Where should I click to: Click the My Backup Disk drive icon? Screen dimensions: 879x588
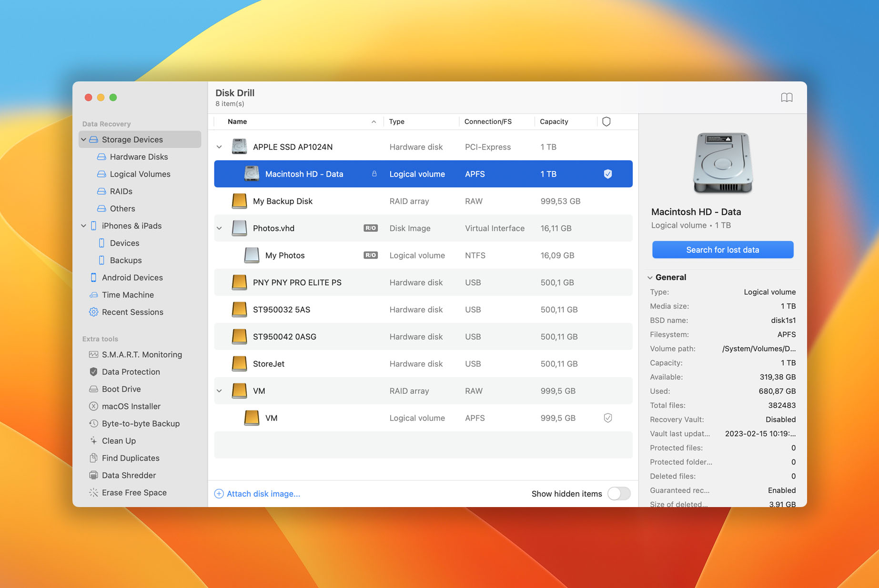(x=239, y=201)
